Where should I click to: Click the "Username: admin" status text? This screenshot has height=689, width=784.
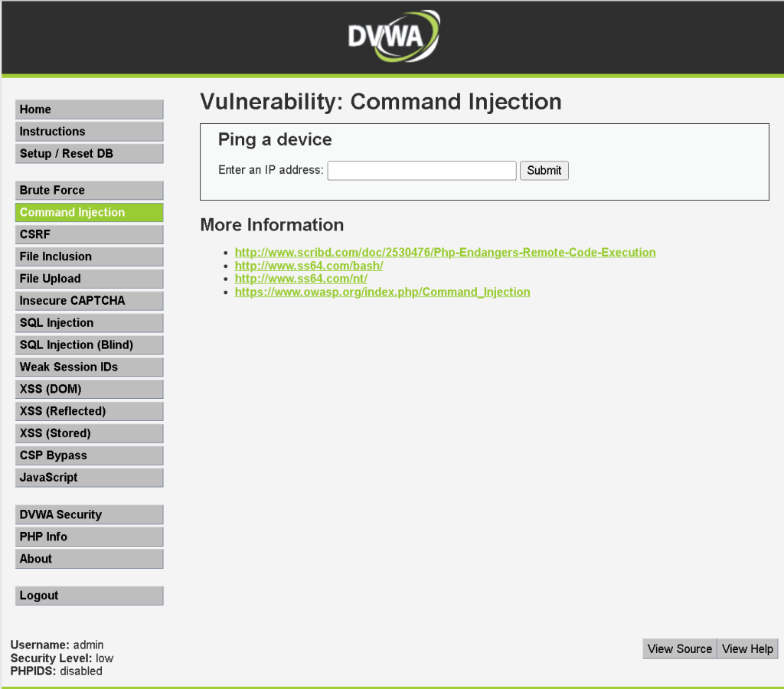point(57,645)
